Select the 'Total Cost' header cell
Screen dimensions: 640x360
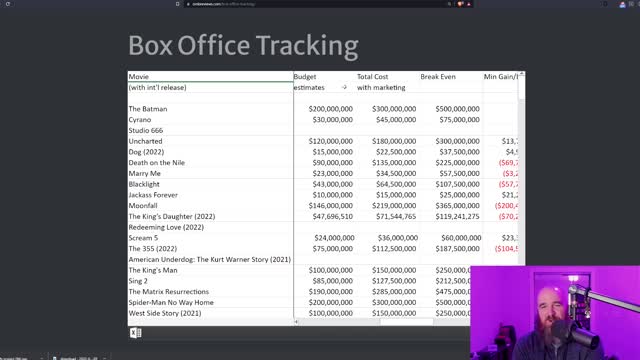[x=388, y=76]
